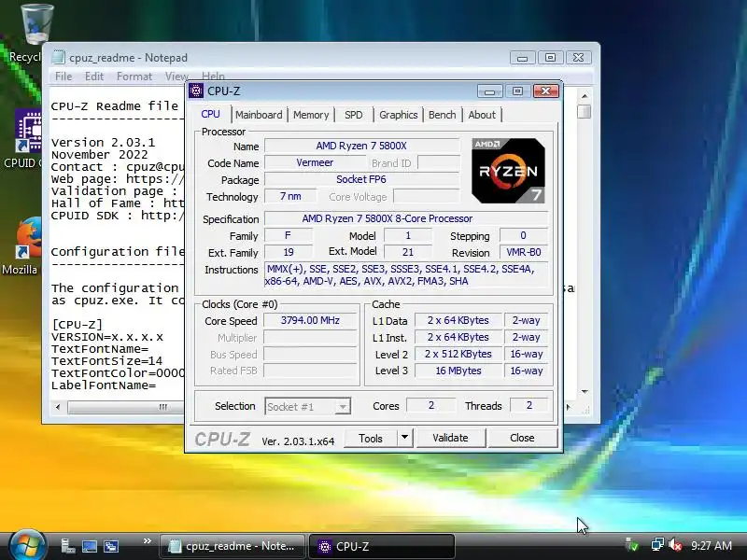Click the Notepad title bar icon
The height and width of the screenshot is (560, 747).
click(x=59, y=57)
